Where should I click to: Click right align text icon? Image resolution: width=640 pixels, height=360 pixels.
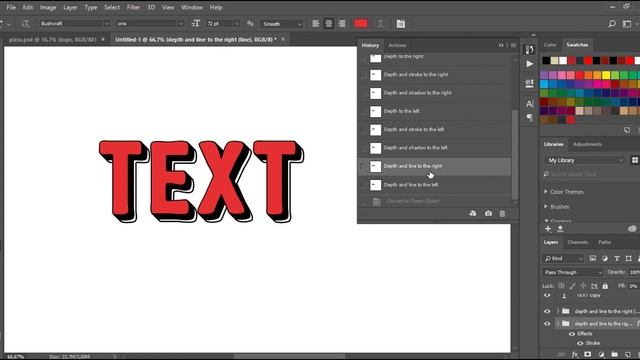tap(342, 24)
